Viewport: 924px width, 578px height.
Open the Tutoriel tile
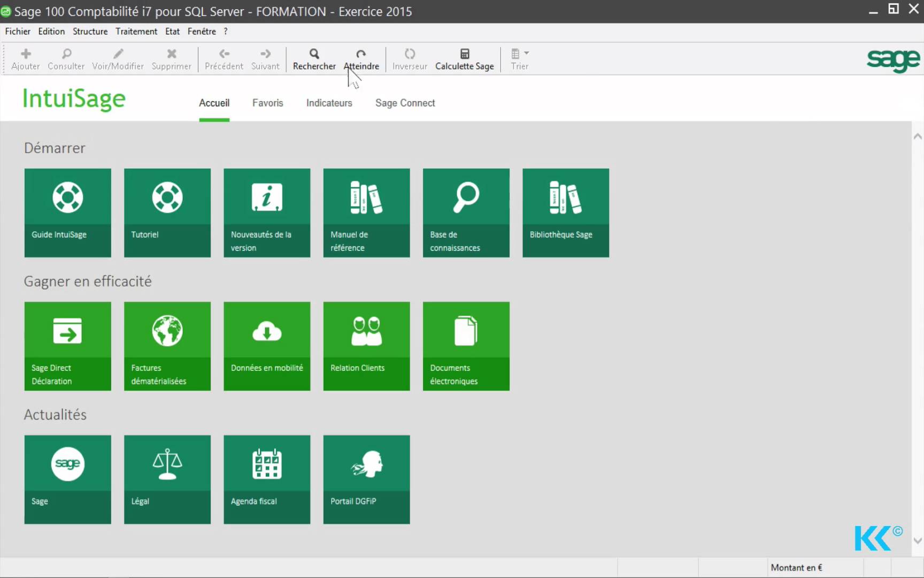[167, 213]
